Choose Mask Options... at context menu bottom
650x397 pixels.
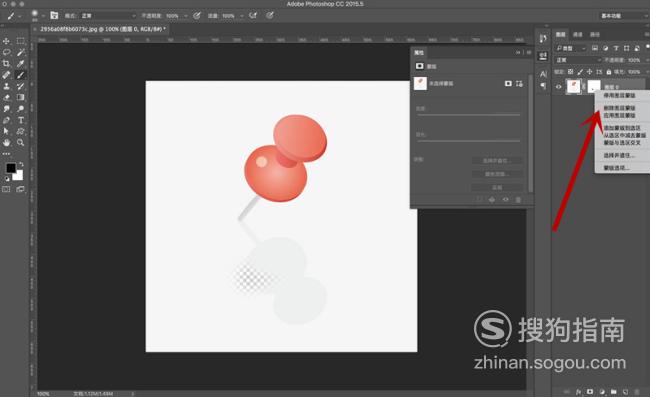(x=616, y=168)
